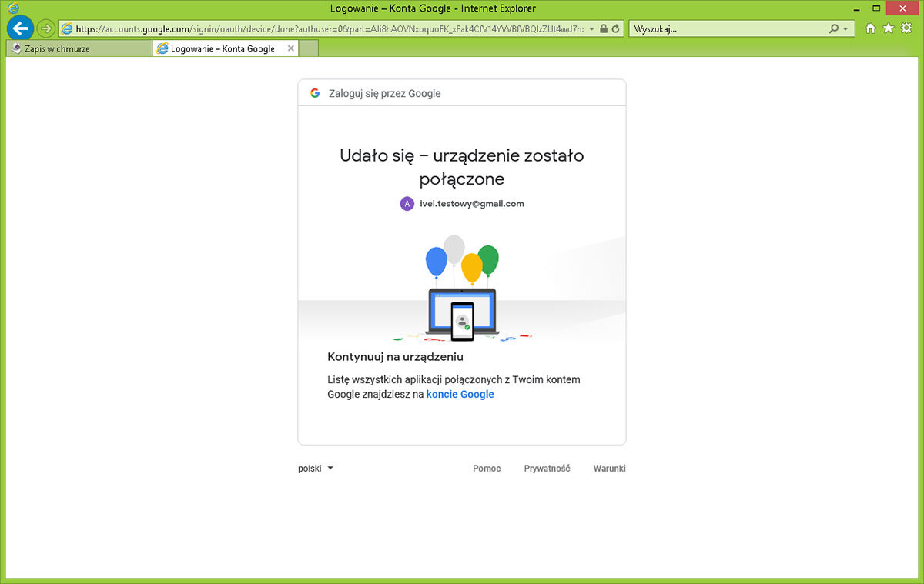Click the browser Back arrow button
The height and width of the screenshot is (584, 924).
tap(21, 28)
